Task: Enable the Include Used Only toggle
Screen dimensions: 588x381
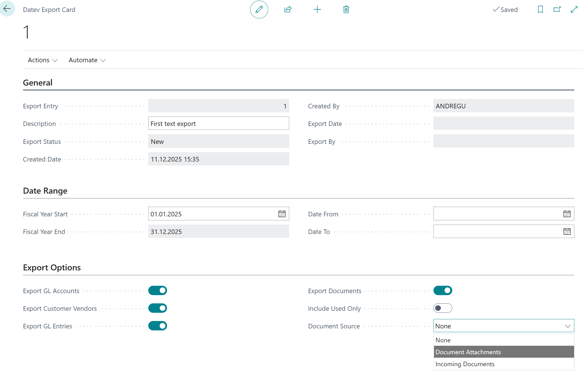Action: (x=443, y=308)
